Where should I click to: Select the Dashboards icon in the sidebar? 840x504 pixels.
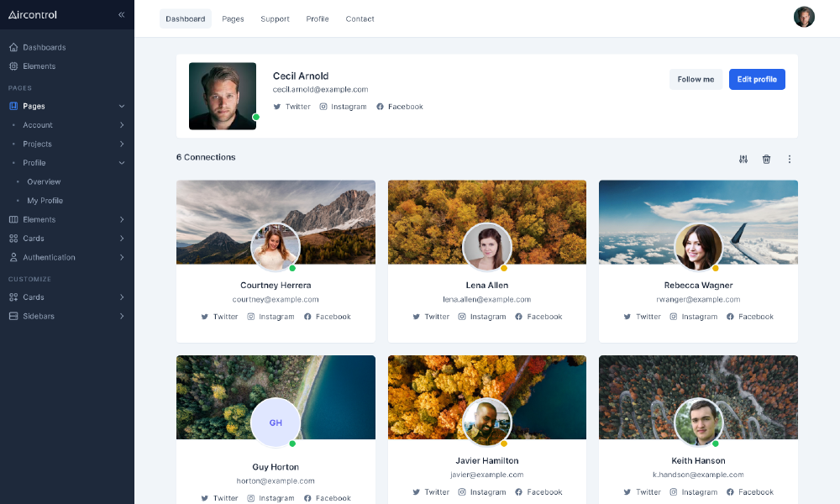coord(12,47)
